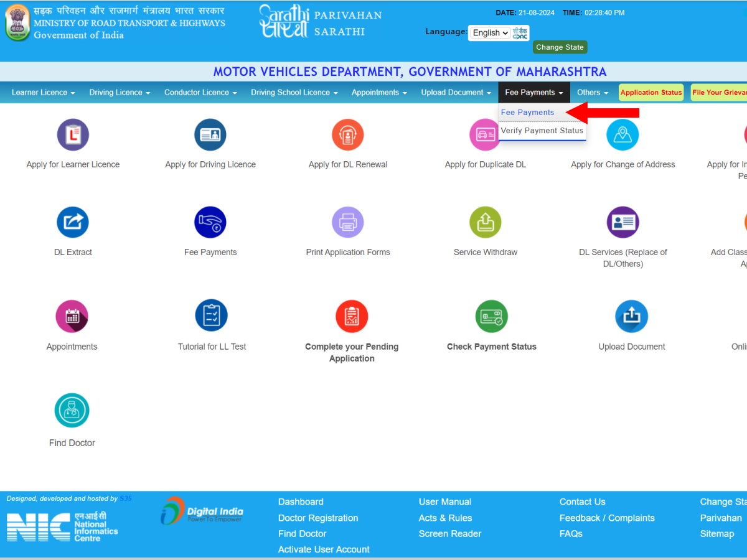Expand the Driving School Licence menu

tap(294, 93)
